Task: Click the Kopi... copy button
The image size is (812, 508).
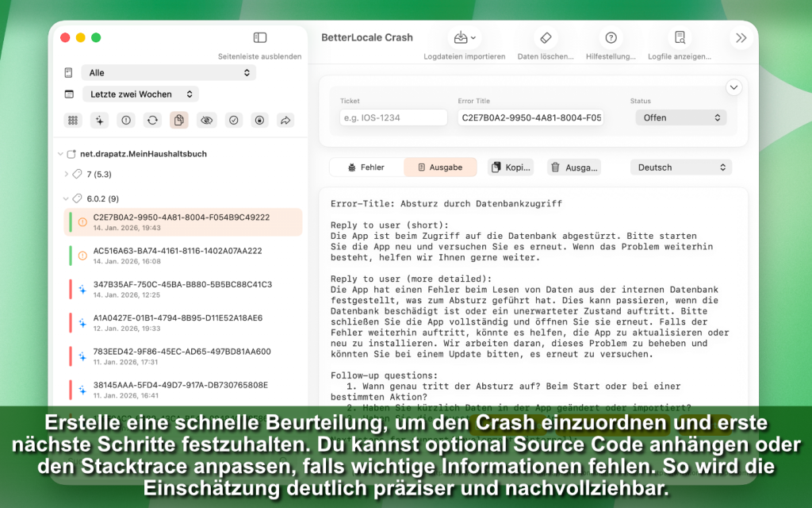Action: point(511,167)
